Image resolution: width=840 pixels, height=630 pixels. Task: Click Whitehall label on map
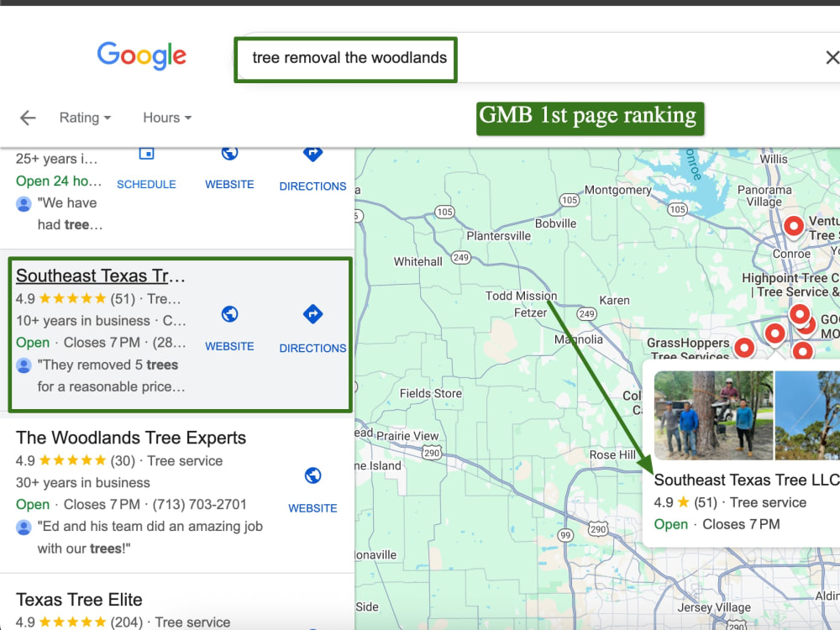417,261
